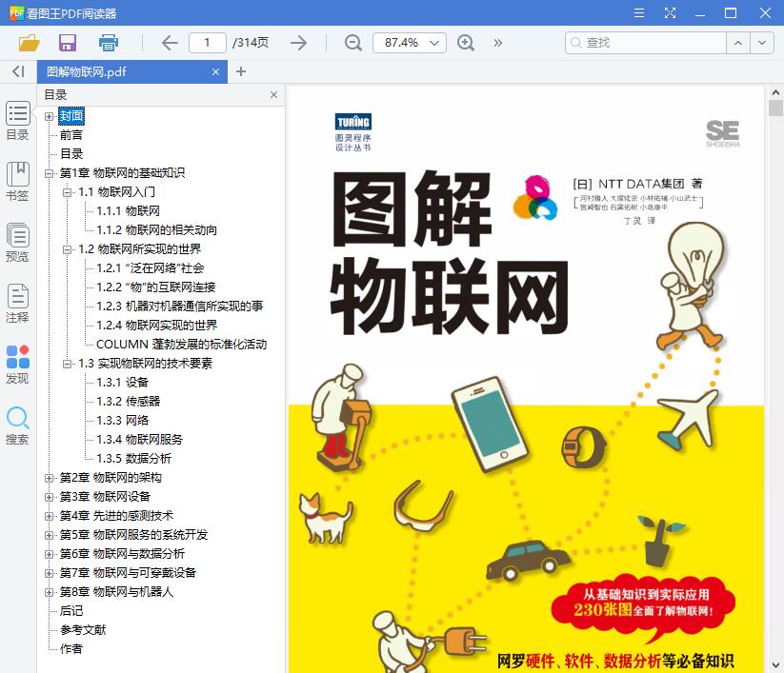
Task: Select 1.3.5 数据分析
Action: pos(134,458)
